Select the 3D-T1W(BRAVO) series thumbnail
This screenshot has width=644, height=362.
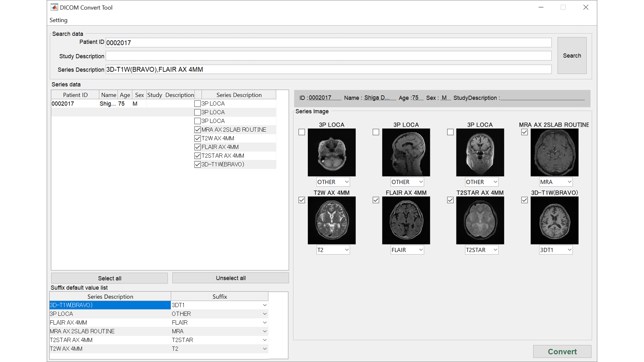point(554,220)
